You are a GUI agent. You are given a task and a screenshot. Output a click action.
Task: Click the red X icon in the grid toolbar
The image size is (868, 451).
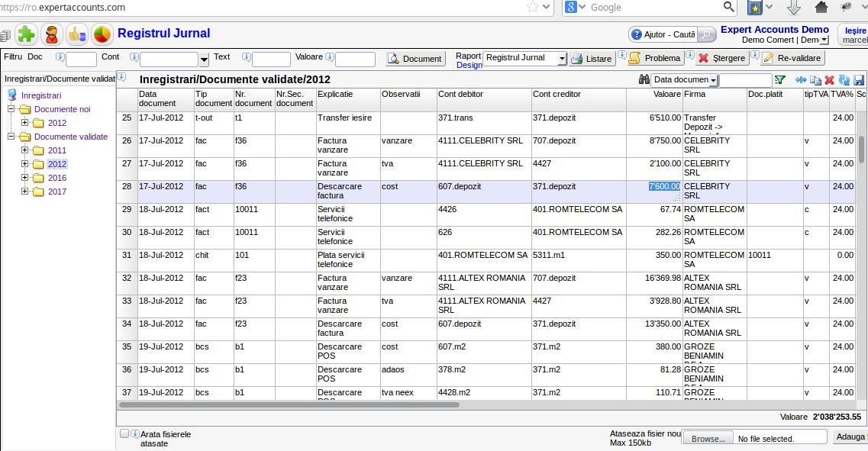coord(829,80)
